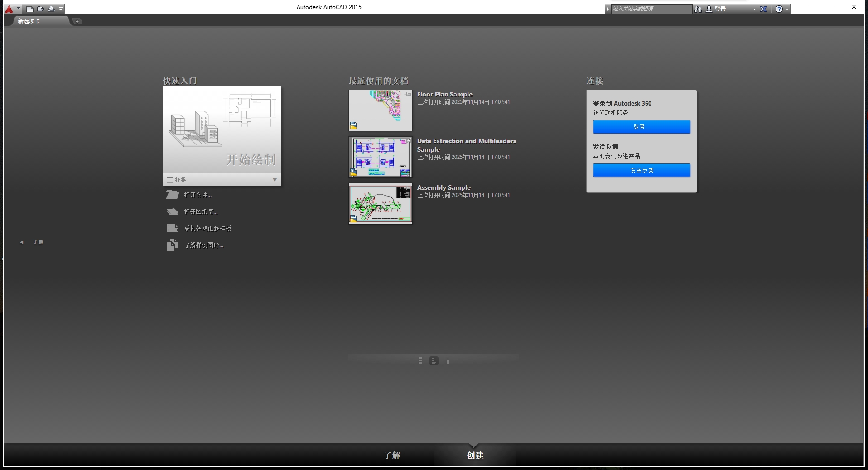Add a new tab with plus button
Screen dimensions: 868x470
(77, 21)
